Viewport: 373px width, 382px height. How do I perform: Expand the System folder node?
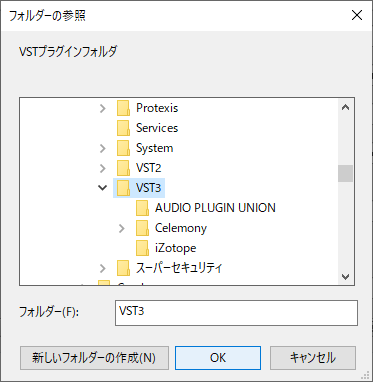103,148
